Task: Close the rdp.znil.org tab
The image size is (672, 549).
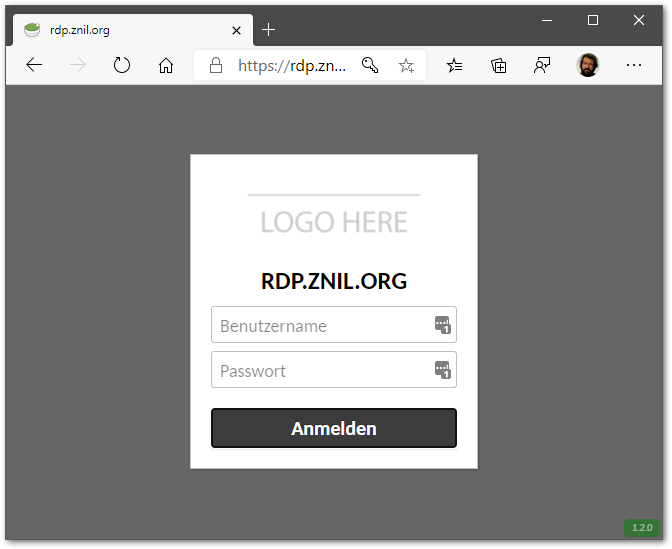Action: 236,30
